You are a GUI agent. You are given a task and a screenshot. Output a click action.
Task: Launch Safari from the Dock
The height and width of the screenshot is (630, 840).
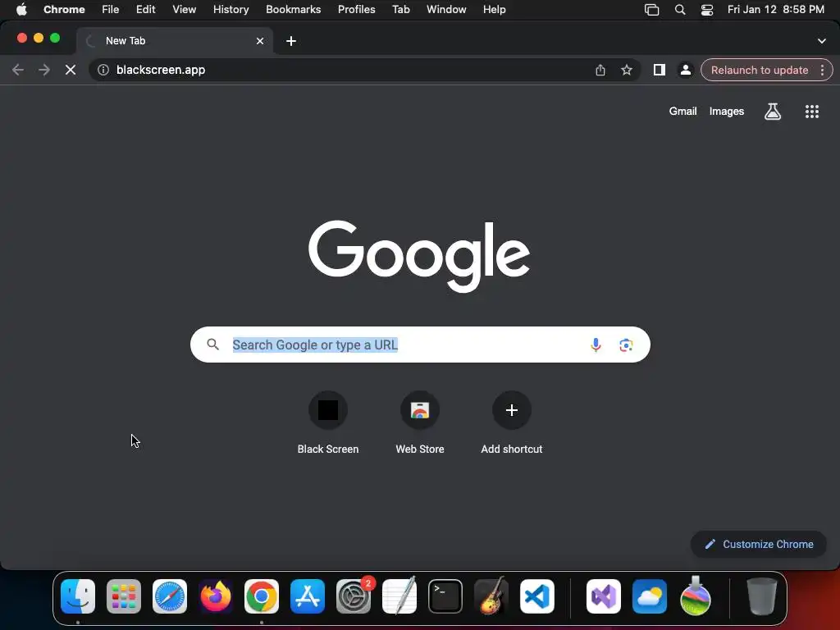(x=170, y=596)
